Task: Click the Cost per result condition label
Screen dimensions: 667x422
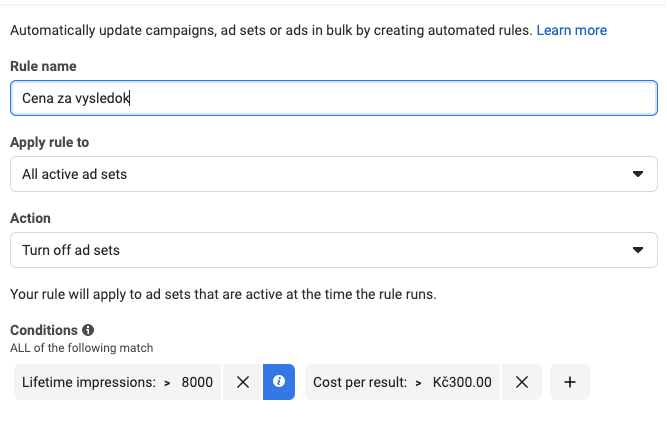Action: pos(360,382)
